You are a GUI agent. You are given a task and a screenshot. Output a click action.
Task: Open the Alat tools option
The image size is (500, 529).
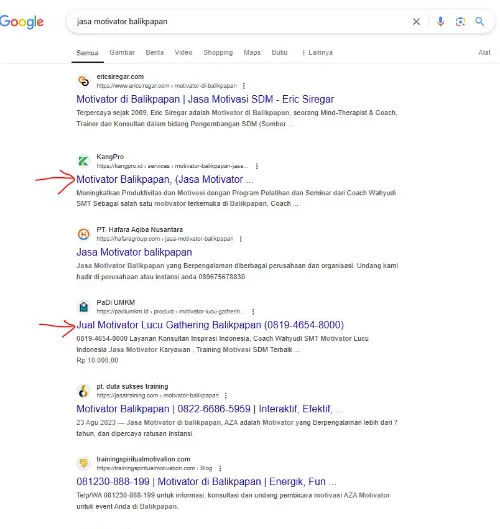(x=484, y=53)
